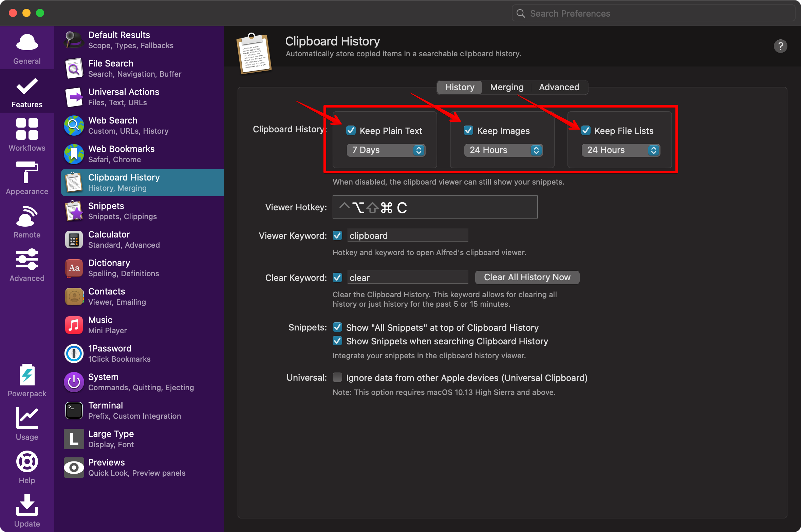Click the Viewer Hotkey field

pos(435,207)
